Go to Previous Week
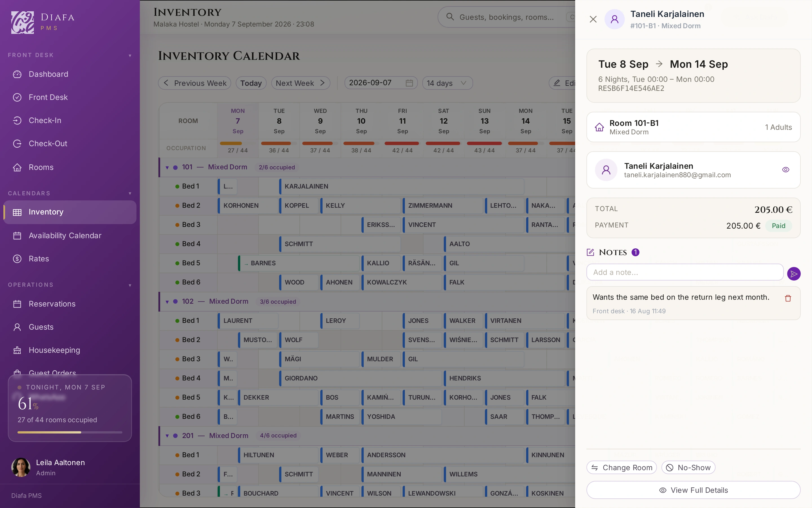 tap(195, 83)
